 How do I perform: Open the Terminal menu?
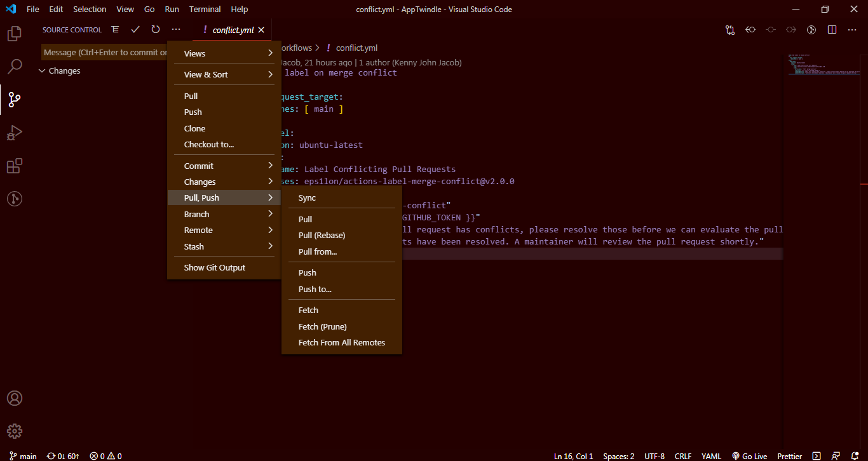pyautogui.click(x=205, y=10)
